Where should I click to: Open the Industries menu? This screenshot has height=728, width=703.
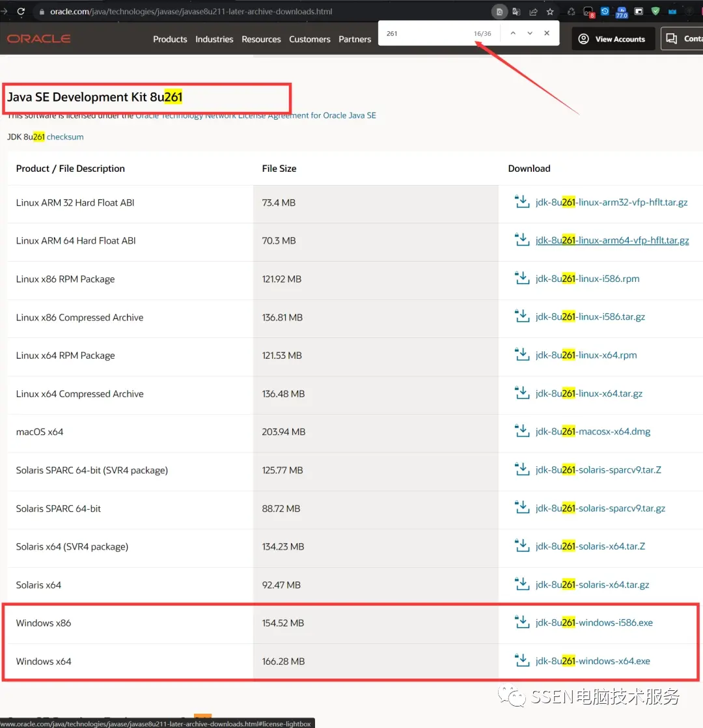point(214,39)
